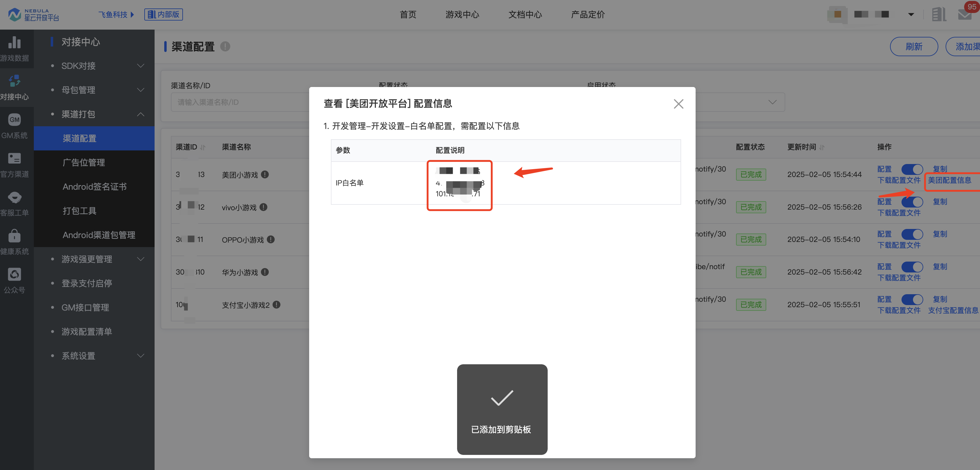Go to 游戏中心 in top navigation
Screen dimensions: 980x470
462,14
